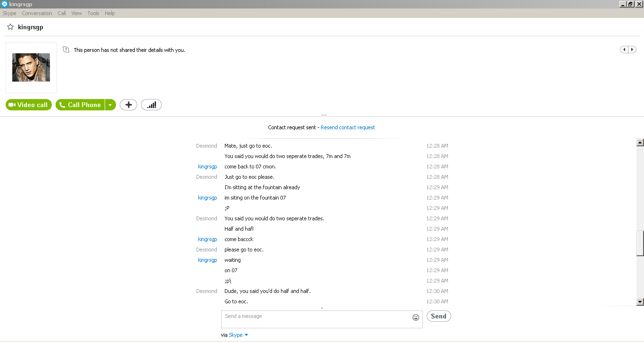Click the header collapse handle above the chat

coord(323,115)
